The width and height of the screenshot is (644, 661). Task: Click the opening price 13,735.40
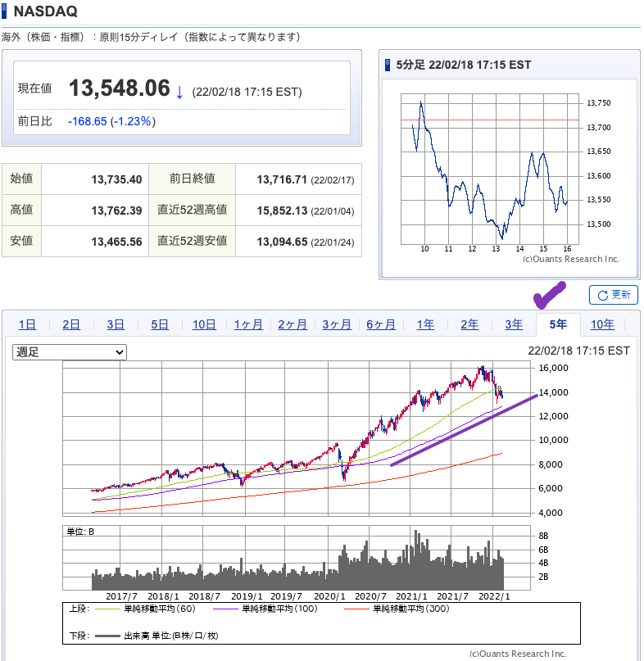117,179
